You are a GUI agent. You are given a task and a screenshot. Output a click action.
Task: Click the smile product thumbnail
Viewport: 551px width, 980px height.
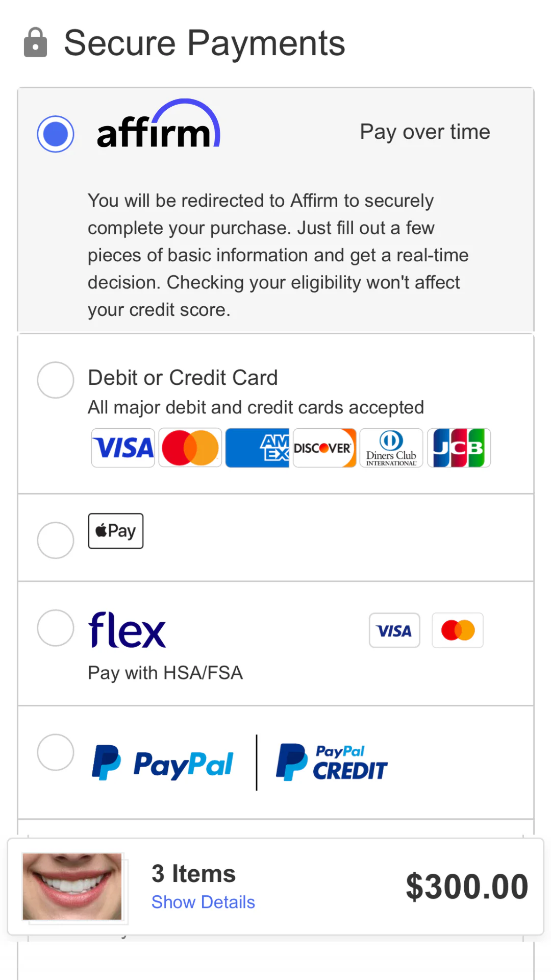72,887
